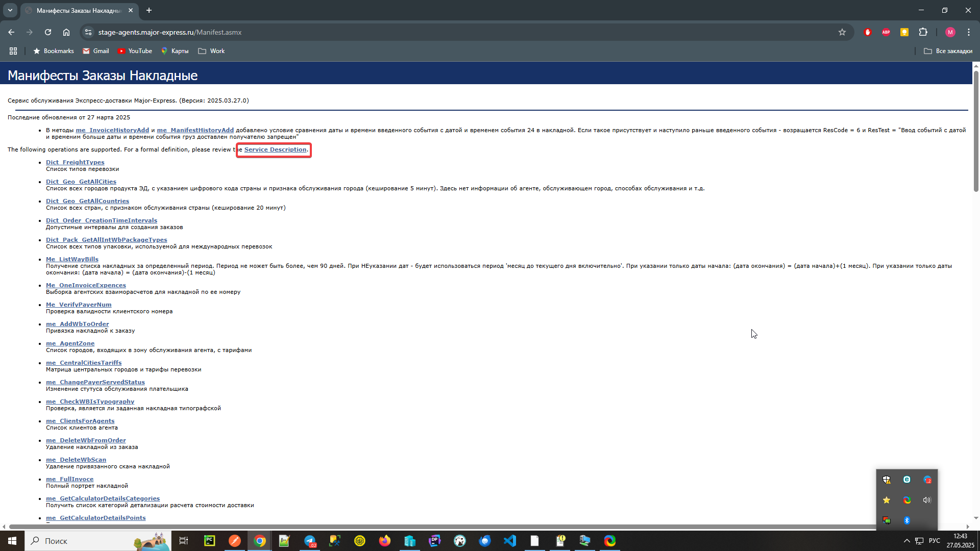The height and width of the screenshot is (551, 980).
Task: Open the Me_ListWayBills operation
Action: 72,259
